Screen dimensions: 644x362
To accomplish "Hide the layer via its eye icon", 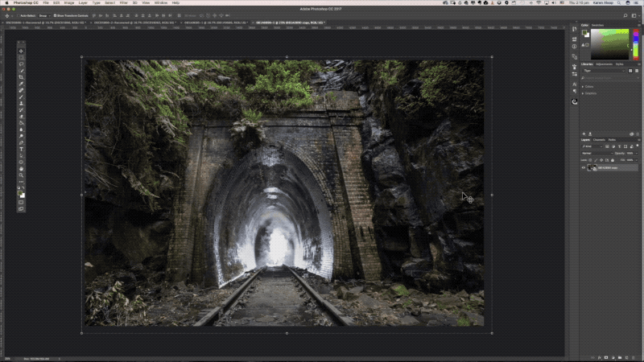I will 583,168.
